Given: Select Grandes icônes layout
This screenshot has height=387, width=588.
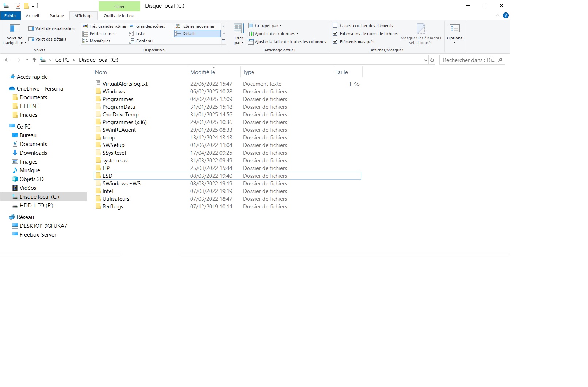Looking at the screenshot, I should (x=147, y=26).
